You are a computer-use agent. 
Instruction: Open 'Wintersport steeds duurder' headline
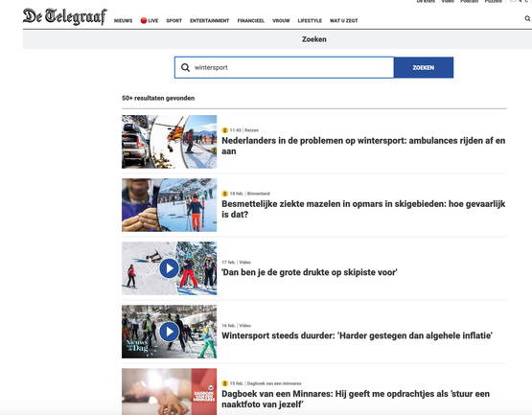[x=357, y=335]
